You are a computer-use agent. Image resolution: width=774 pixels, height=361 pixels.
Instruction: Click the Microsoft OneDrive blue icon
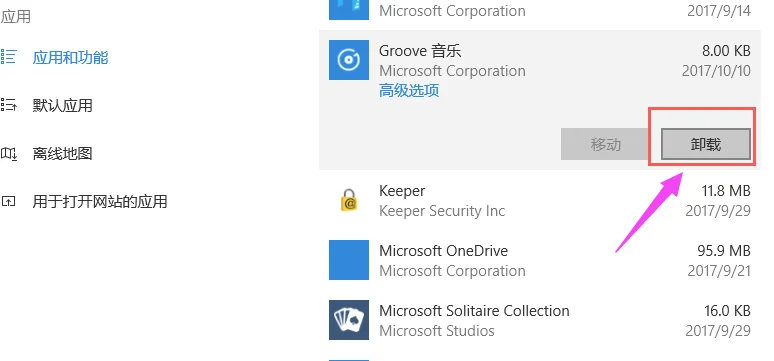tap(348, 260)
